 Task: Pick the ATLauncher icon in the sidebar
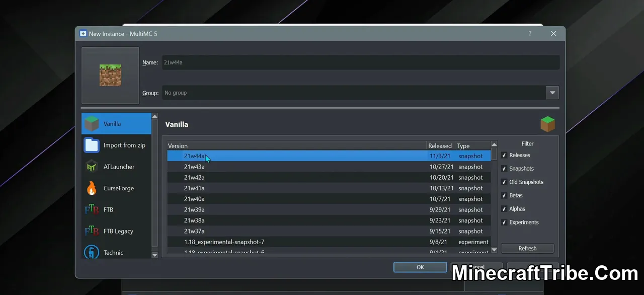click(91, 167)
